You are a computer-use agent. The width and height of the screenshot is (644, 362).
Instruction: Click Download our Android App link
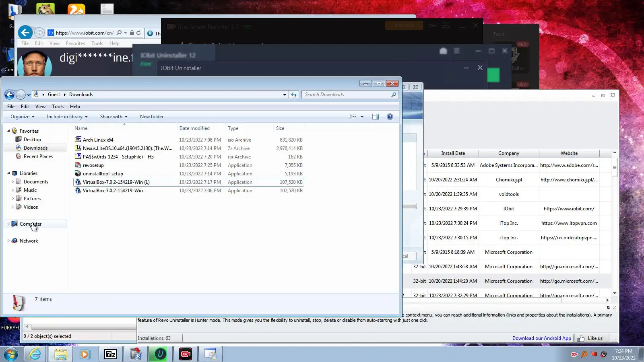[x=542, y=338]
